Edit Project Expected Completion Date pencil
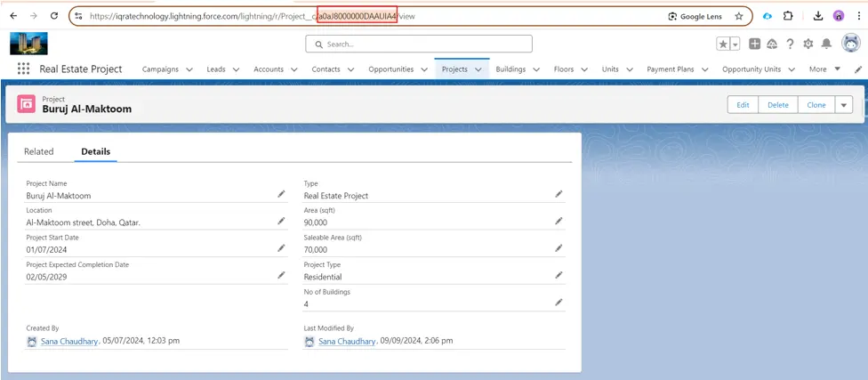868x380 pixels. [281, 275]
